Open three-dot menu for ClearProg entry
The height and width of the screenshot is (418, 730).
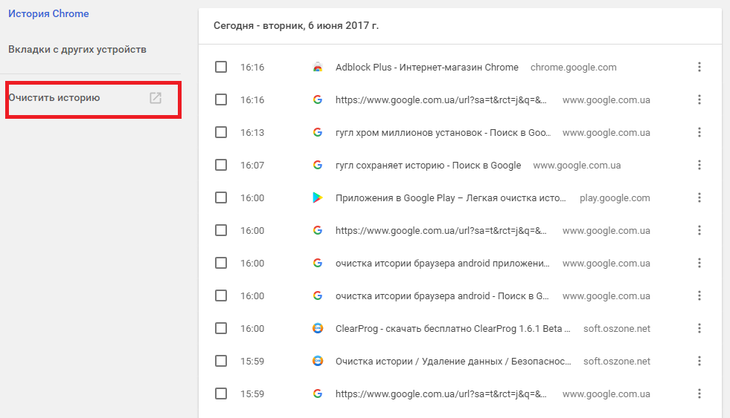[x=699, y=328]
